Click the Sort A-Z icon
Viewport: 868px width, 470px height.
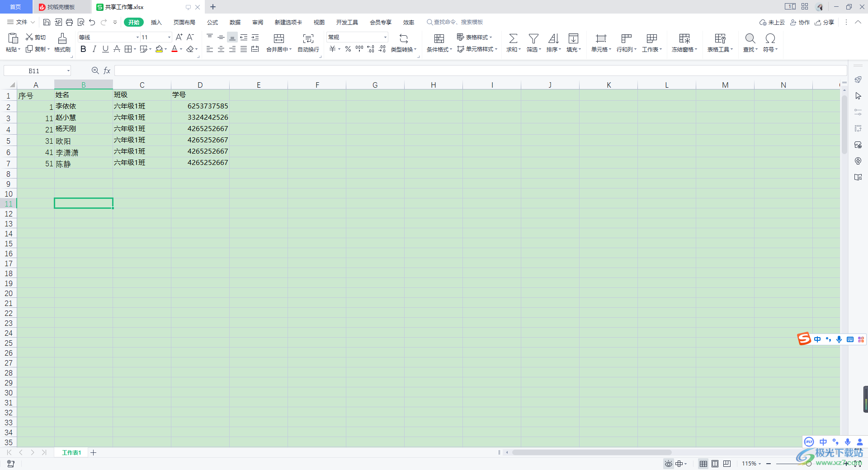(553, 38)
